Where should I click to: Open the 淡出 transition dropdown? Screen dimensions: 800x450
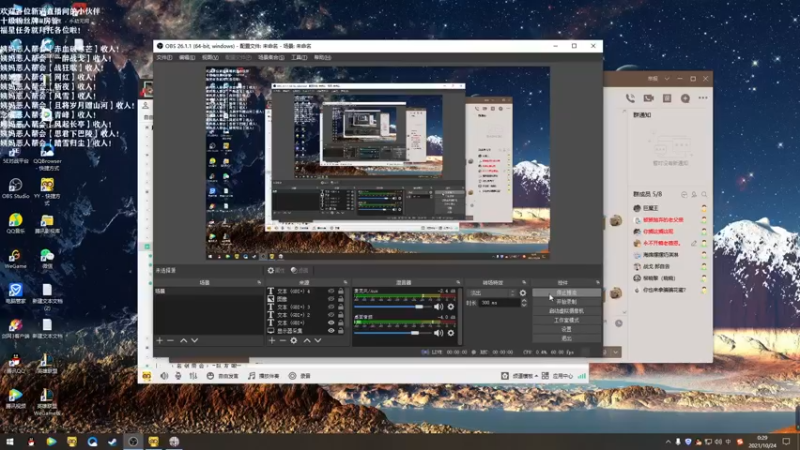click(492, 293)
